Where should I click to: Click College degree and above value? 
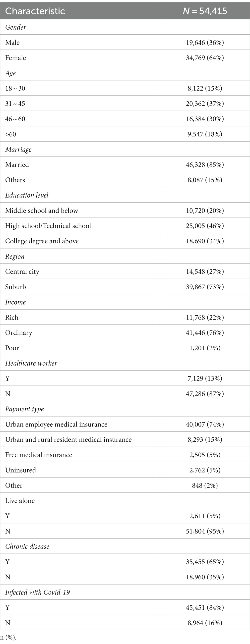coord(205,241)
